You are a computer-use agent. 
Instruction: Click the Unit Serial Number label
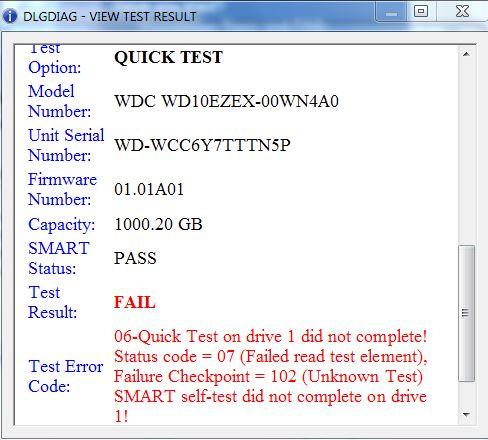[x=66, y=145]
